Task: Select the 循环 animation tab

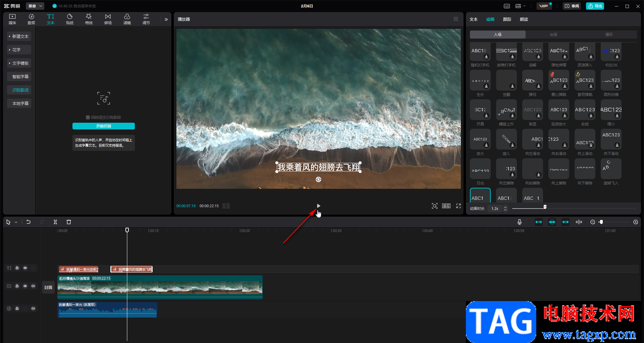Action: click(609, 35)
